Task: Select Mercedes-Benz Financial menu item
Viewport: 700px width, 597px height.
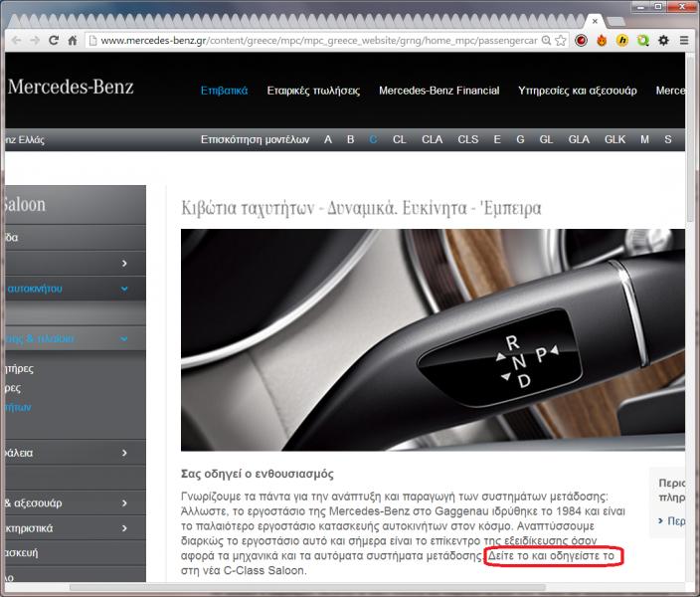Action: click(x=438, y=91)
